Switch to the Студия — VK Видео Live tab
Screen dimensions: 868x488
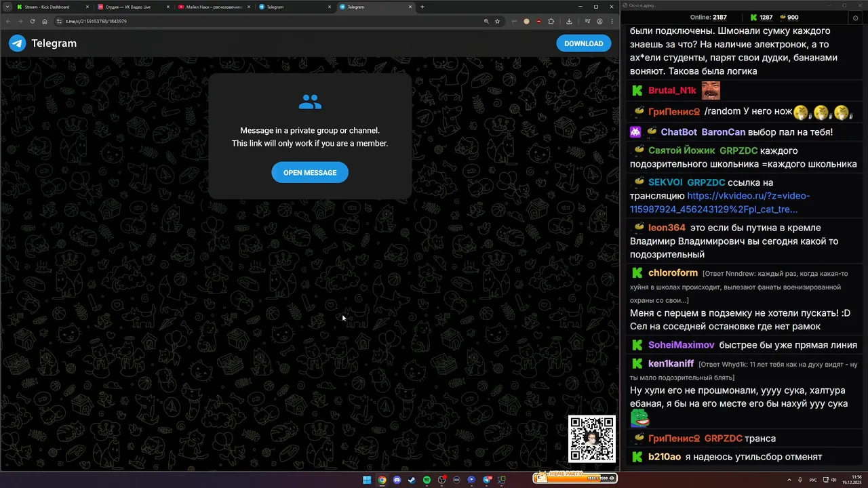pyautogui.click(x=132, y=7)
